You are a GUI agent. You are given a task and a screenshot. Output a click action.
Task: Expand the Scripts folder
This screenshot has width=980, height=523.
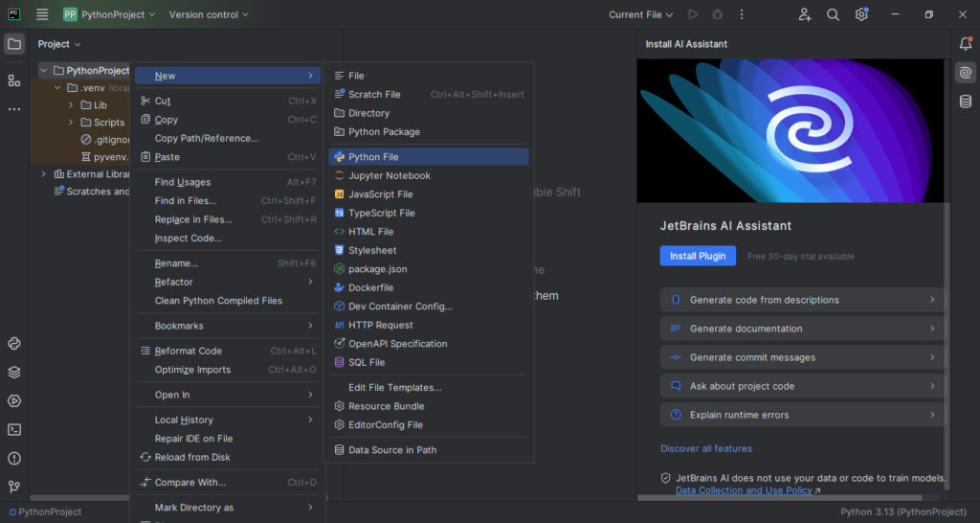tap(71, 123)
